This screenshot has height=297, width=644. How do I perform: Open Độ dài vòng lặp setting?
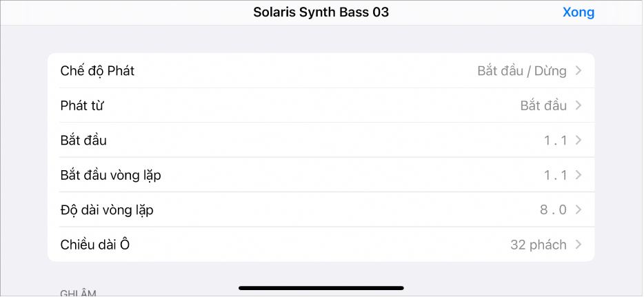pos(107,209)
